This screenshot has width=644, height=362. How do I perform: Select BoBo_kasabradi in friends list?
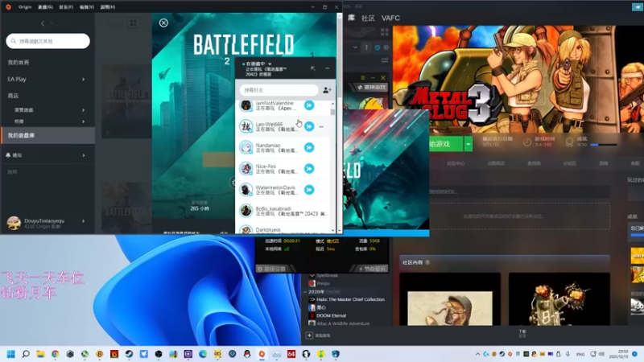point(284,211)
